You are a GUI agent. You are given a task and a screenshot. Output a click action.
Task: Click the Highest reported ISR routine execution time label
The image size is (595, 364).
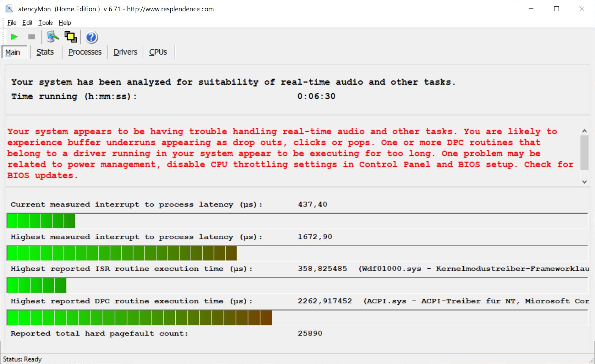[132, 269]
